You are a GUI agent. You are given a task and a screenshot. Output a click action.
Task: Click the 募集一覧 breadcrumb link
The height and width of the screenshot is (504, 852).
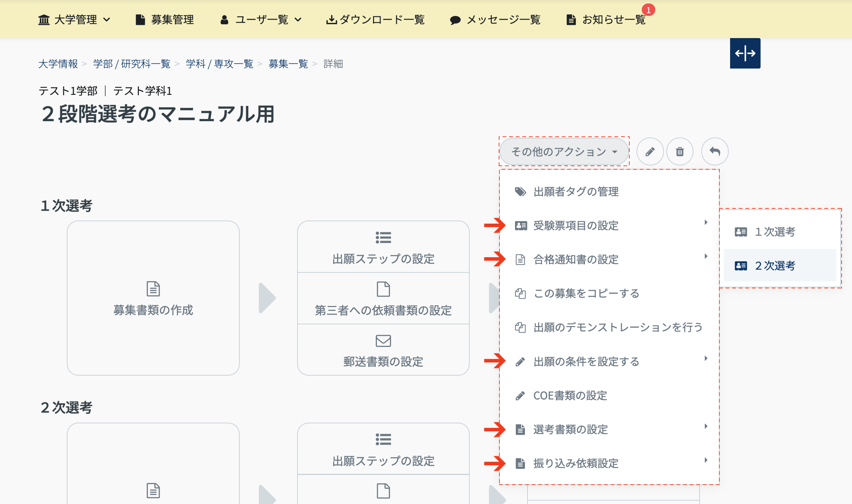(x=288, y=64)
